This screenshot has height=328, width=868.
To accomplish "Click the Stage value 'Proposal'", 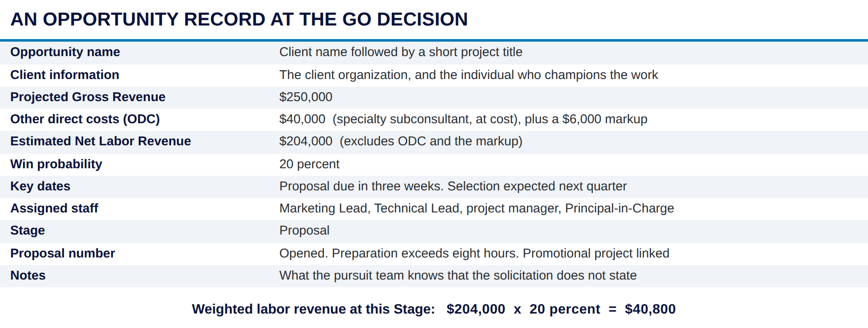I will (x=304, y=230).
